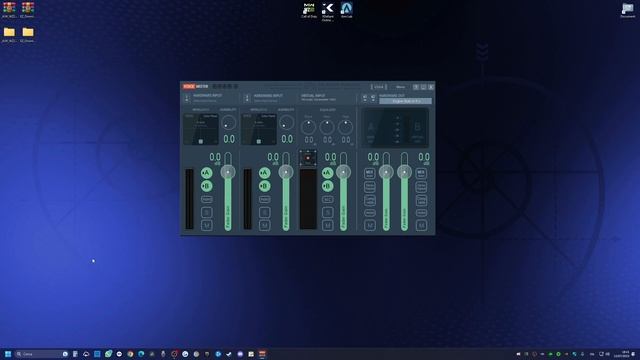
Task: Click the top button on master bus A
Action: (x=370, y=173)
